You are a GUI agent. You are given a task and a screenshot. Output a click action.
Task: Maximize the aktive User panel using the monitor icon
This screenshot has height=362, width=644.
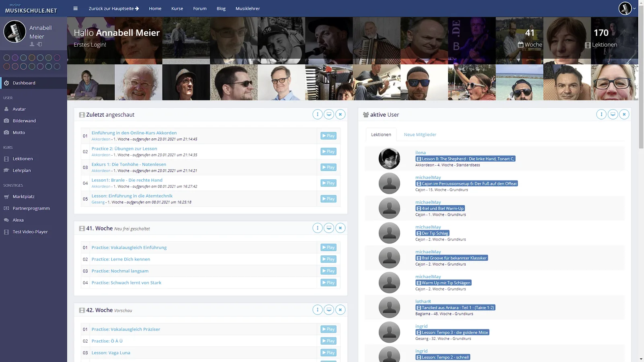[x=613, y=114]
